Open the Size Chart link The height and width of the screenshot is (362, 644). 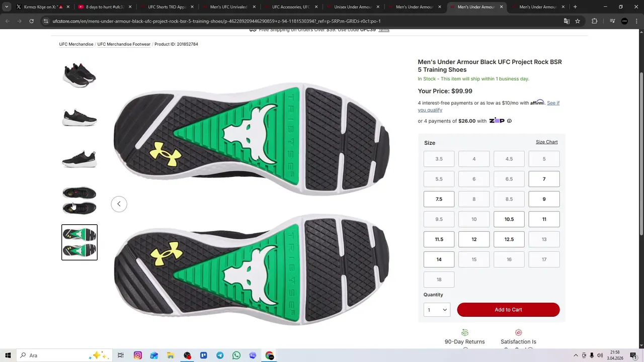[546, 142]
